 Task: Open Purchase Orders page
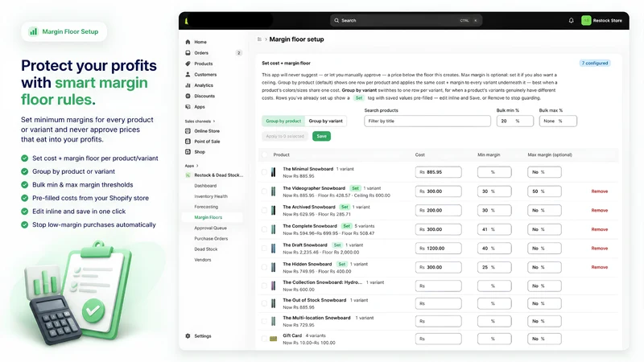pyautogui.click(x=211, y=238)
